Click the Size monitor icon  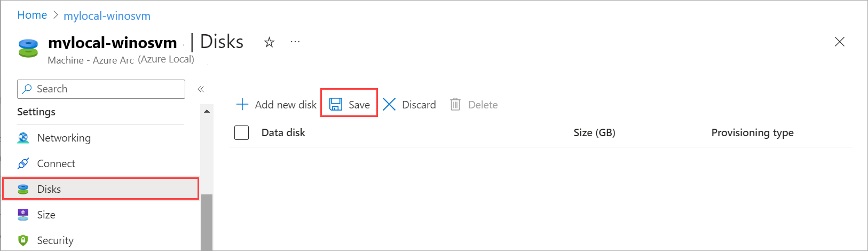(x=23, y=215)
